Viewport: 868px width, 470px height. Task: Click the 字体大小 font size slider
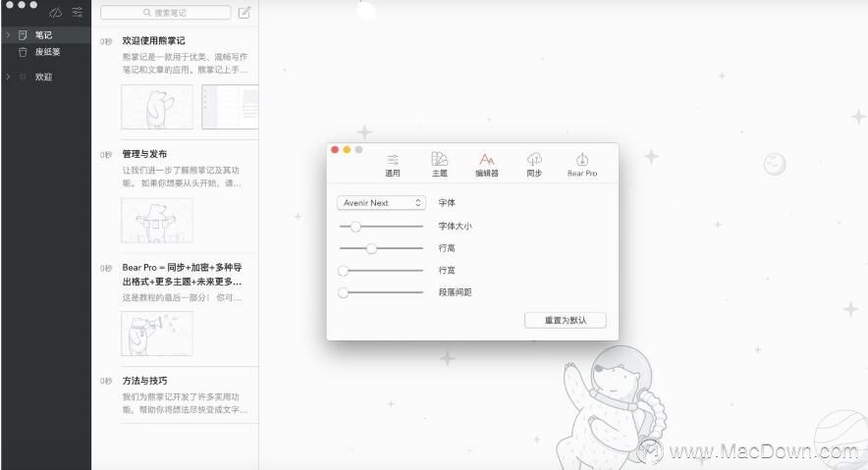(381, 226)
